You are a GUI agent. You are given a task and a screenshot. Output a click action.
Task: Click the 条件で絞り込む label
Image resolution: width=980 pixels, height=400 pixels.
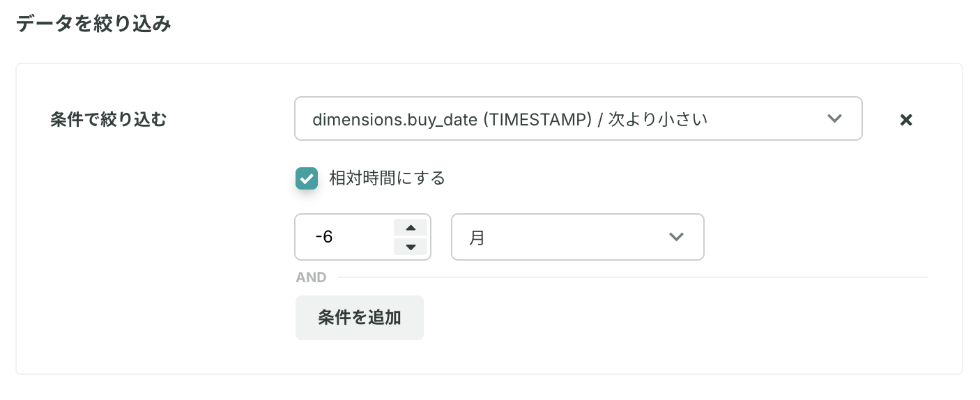point(109,120)
